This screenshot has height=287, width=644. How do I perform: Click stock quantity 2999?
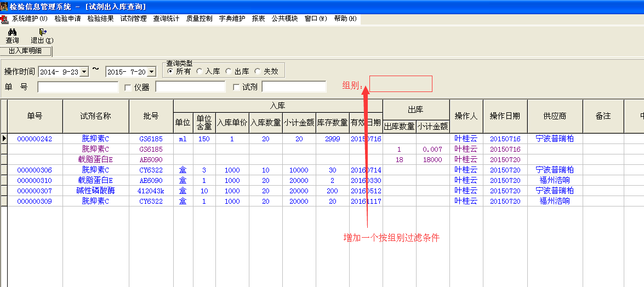click(x=333, y=139)
